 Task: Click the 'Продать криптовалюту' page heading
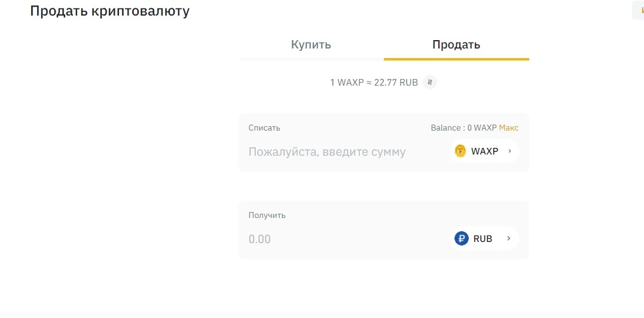109,11
